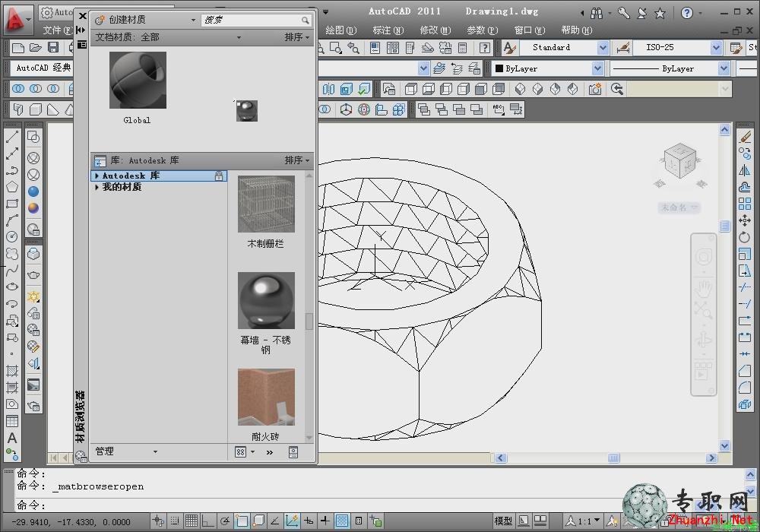Select the Global material thumbnail
The width and height of the screenshot is (760, 532).
click(x=138, y=81)
